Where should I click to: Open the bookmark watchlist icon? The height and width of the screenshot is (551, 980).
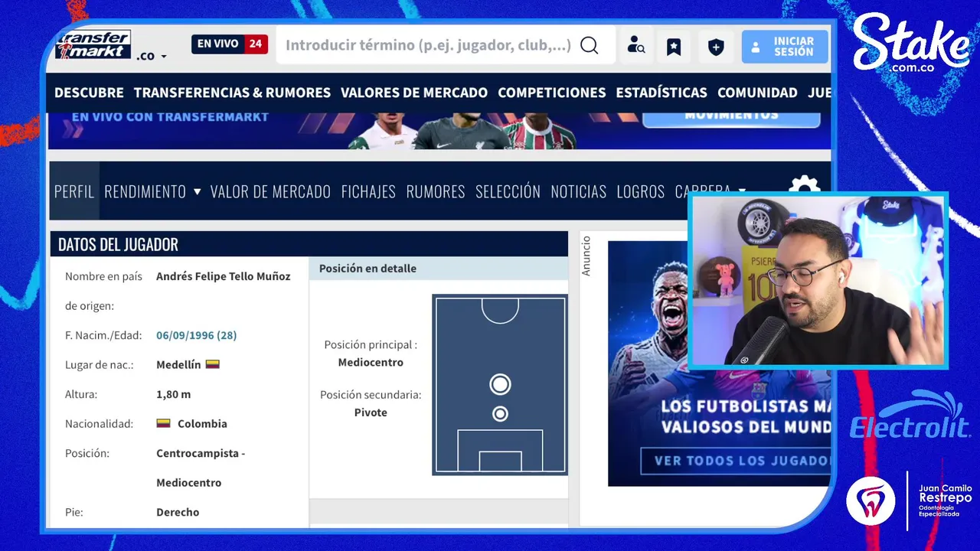coord(674,47)
